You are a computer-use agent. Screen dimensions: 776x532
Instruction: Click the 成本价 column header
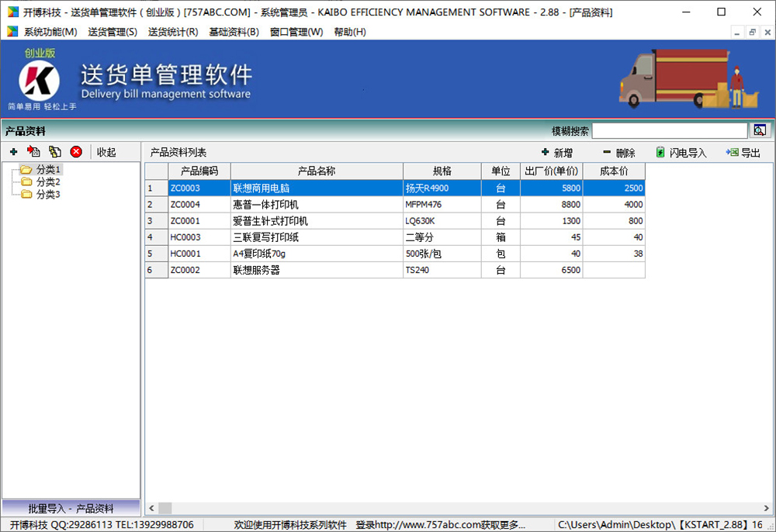[614, 171]
